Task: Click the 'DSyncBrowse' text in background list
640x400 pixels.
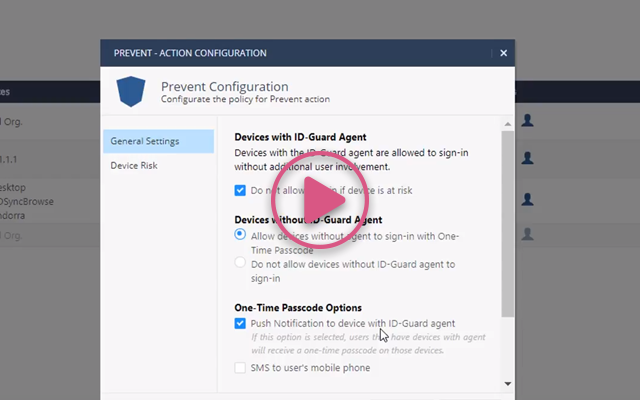Action: click(26, 202)
